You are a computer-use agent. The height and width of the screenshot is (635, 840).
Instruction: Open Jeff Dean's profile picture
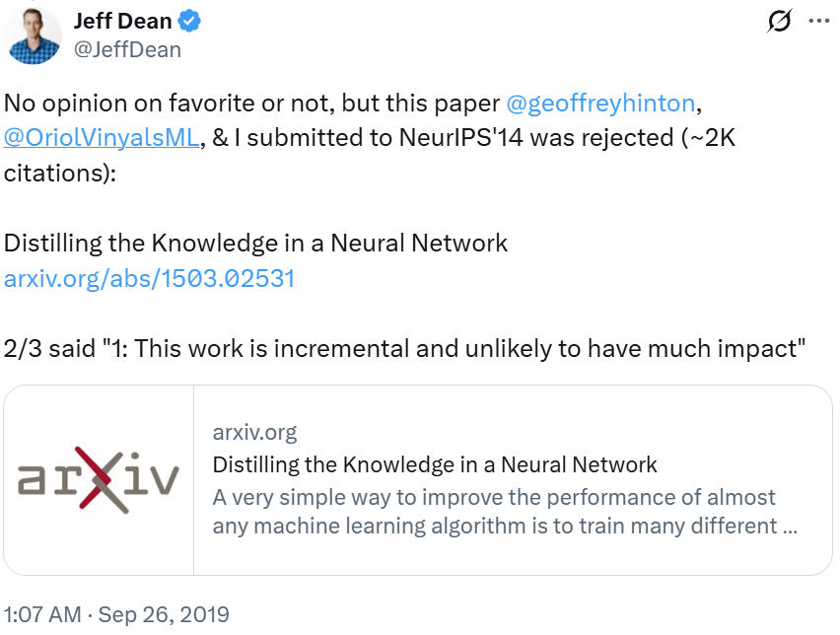33,35
